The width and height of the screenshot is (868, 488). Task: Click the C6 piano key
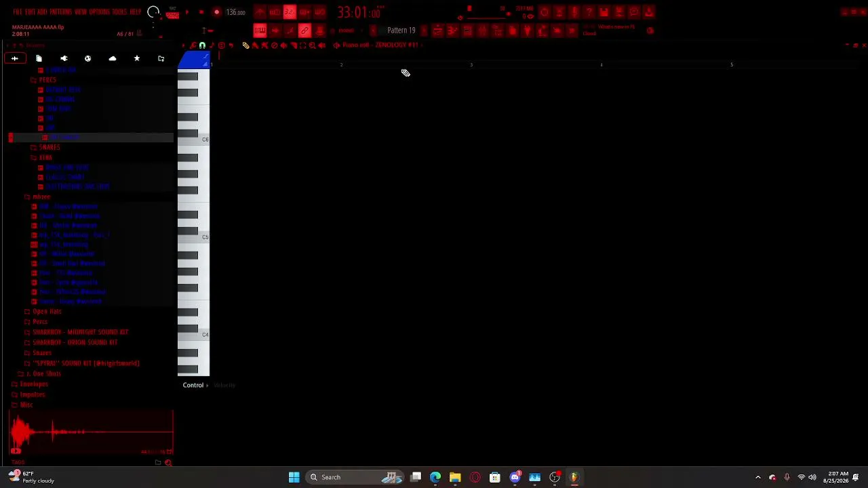coord(194,140)
